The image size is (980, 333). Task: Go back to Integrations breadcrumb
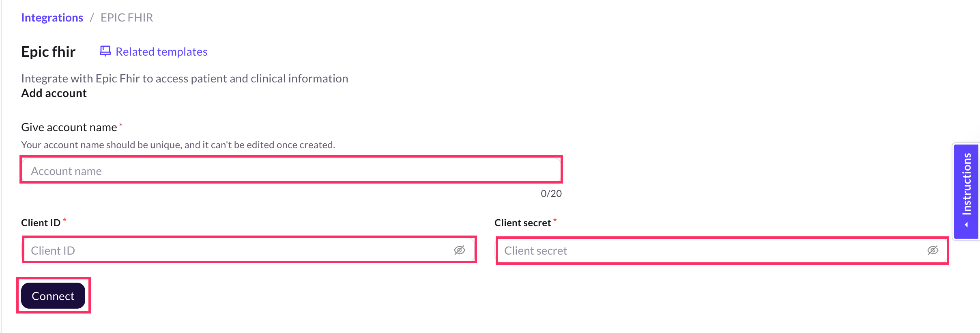click(x=52, y=17)
